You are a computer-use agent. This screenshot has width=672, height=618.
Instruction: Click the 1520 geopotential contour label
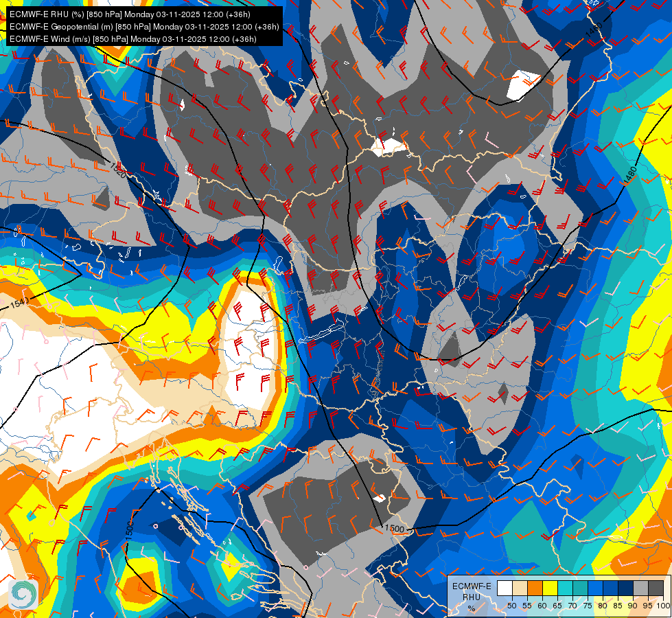point(118,170)
